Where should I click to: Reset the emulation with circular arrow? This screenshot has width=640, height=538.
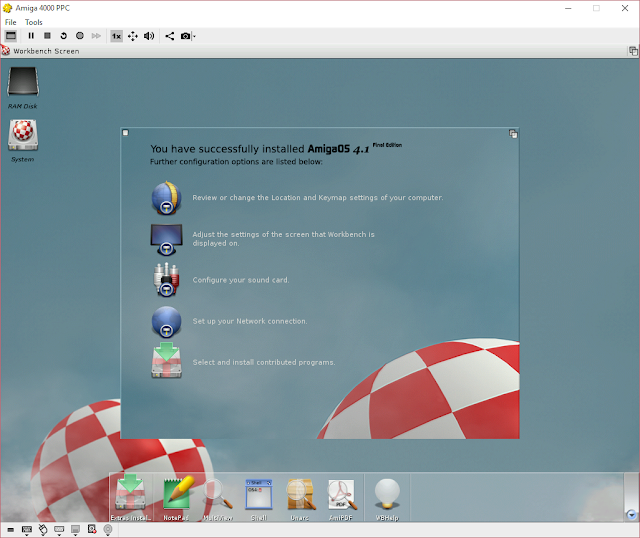(x=63, y=36)
